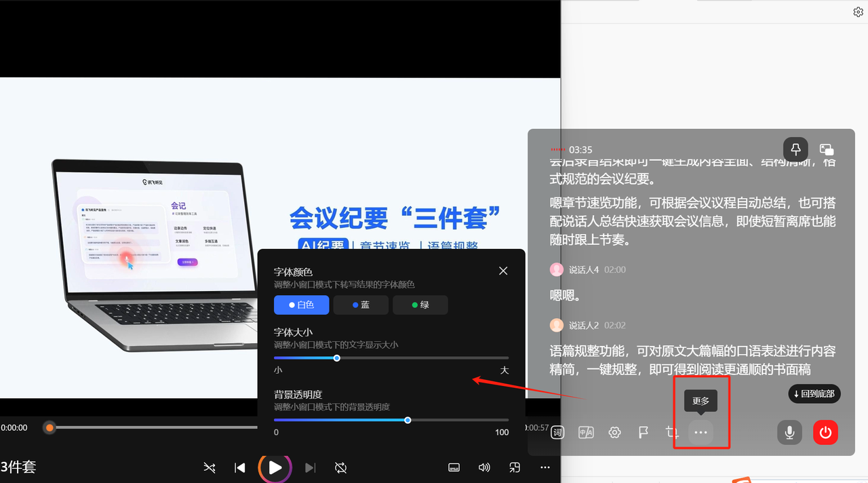
Task: Click the font size (字体大小) slider handle
Action: [337, 358]
